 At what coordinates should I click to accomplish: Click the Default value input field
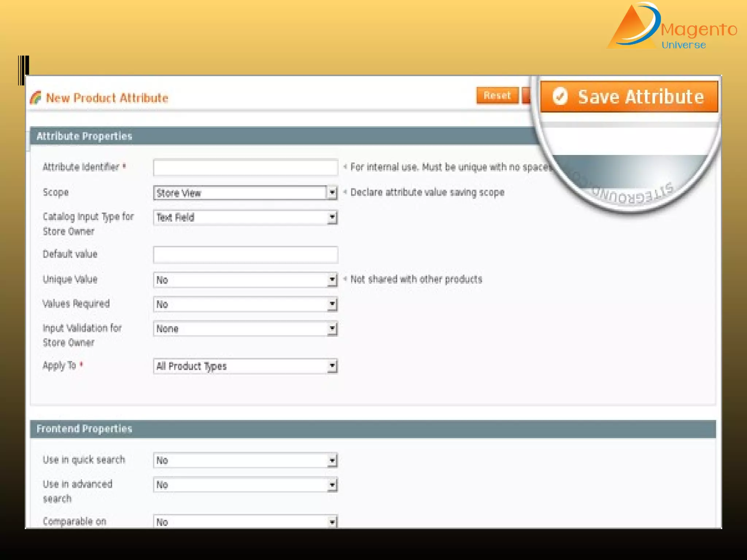[245, 254]
